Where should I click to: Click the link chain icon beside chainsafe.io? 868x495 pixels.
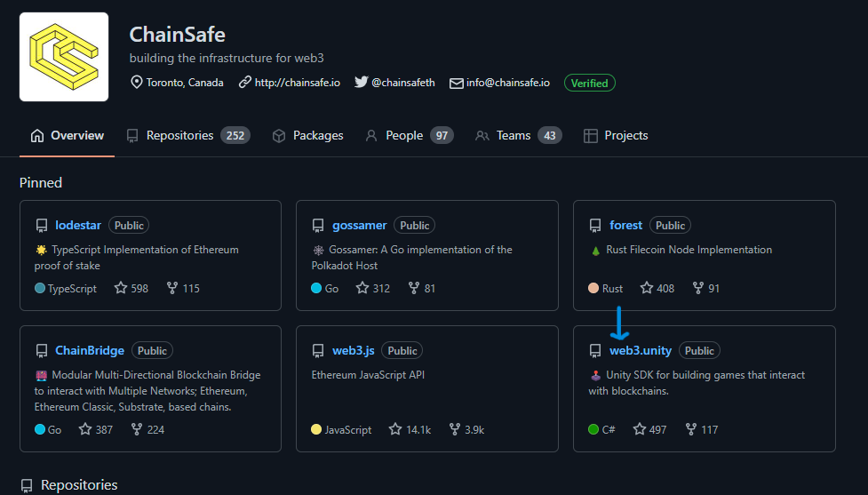(x=244, y=83)
